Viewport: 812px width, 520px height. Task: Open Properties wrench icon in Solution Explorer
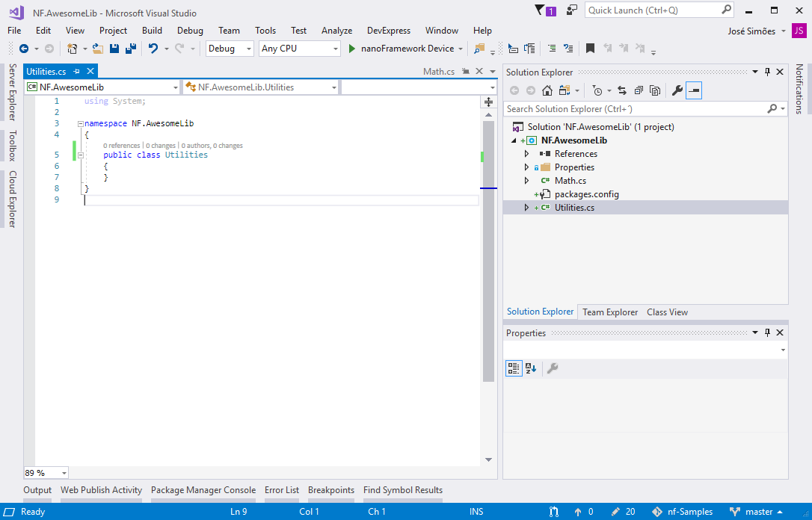pyautogui.click(x=677, y=90)
